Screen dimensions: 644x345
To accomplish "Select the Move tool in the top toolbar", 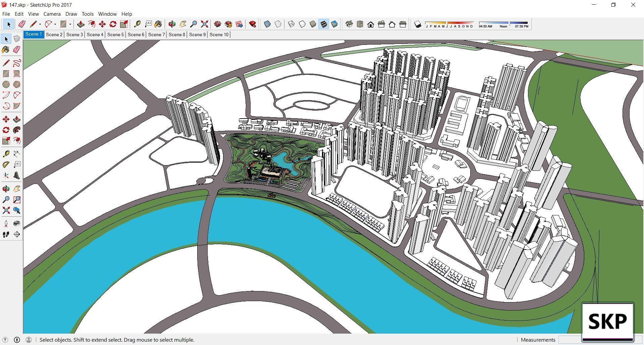I will coord(102,24).
